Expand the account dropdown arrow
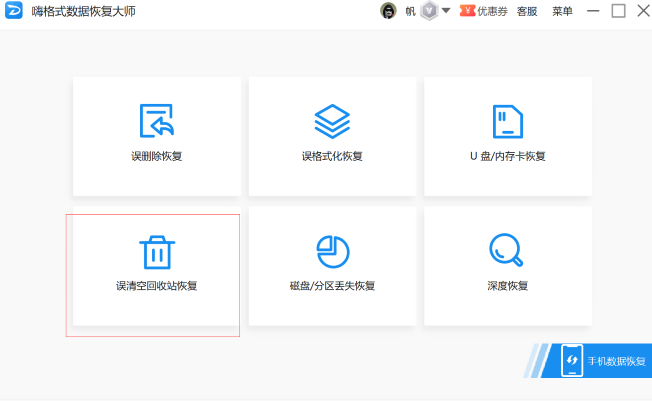Screen dimensions: 652x401 point(446,10)
